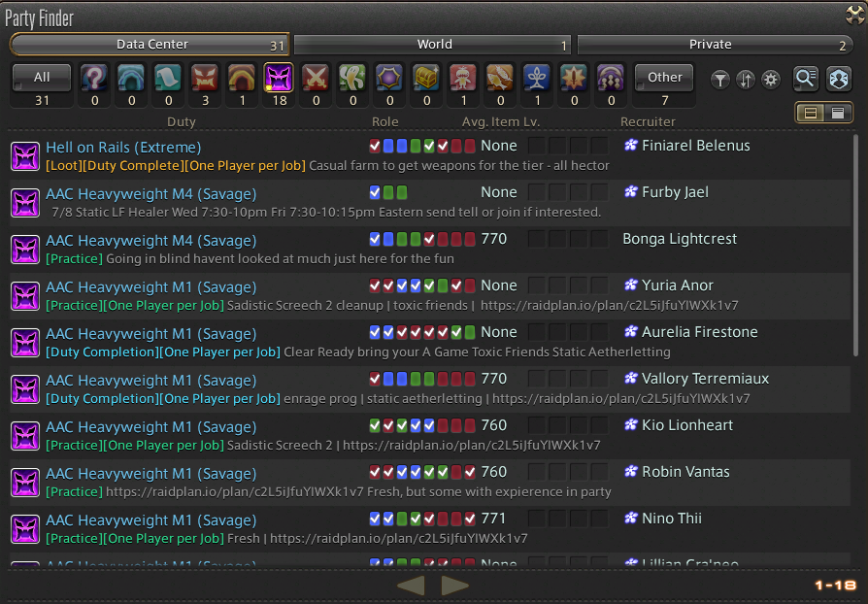Image resolution: width=868 pixels, height=604 pixels.
Task: Select the cactuar Gold Saucer category icon
Action: click(352, 78)
